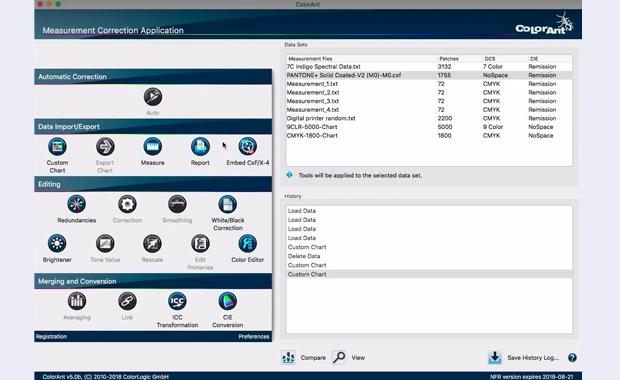Open CIE Conversion tool
This screenshot has width=620, height=380.
(x=228, y=301)
